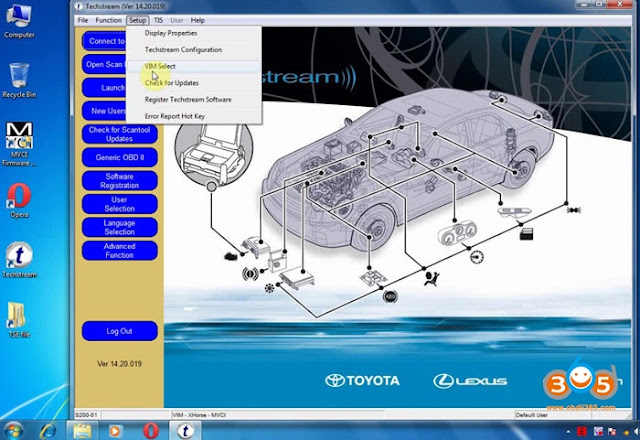The image size is (640, 440).
Task: Open the Computer desktop icon
Action: pyautogui.click(x=19, y=22)
